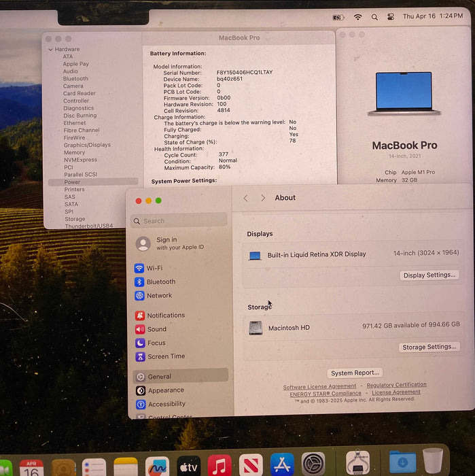Select Card Reader in System Information sidebar

coord(80,94)
